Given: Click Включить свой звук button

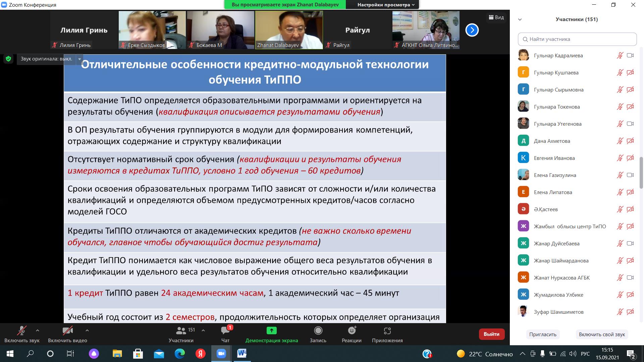Looking at the screenshot, I should [602, 335].
